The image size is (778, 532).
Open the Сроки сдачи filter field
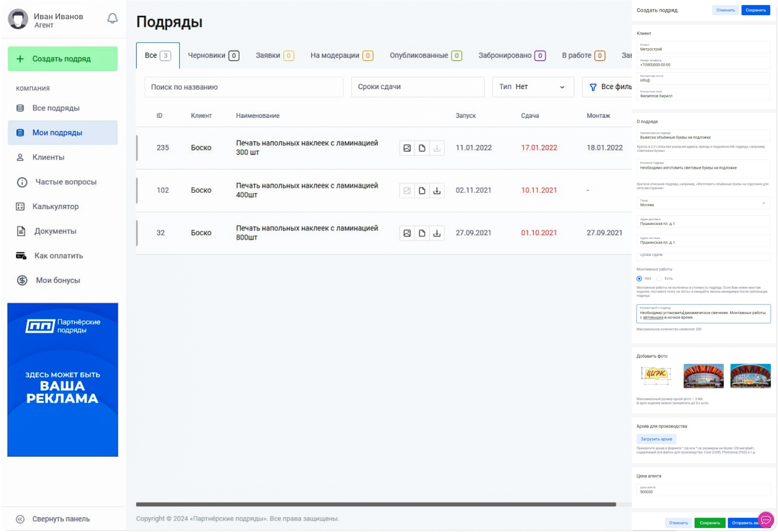(x=417, y=87)
